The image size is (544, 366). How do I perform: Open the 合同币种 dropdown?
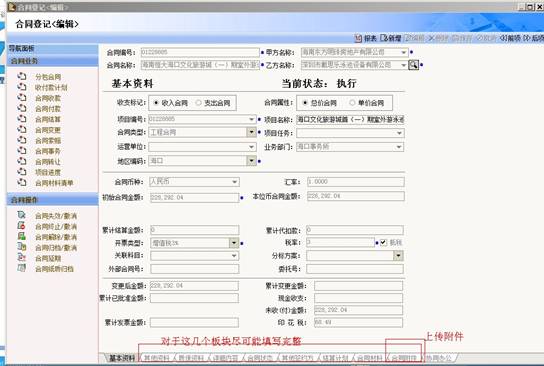235,182
